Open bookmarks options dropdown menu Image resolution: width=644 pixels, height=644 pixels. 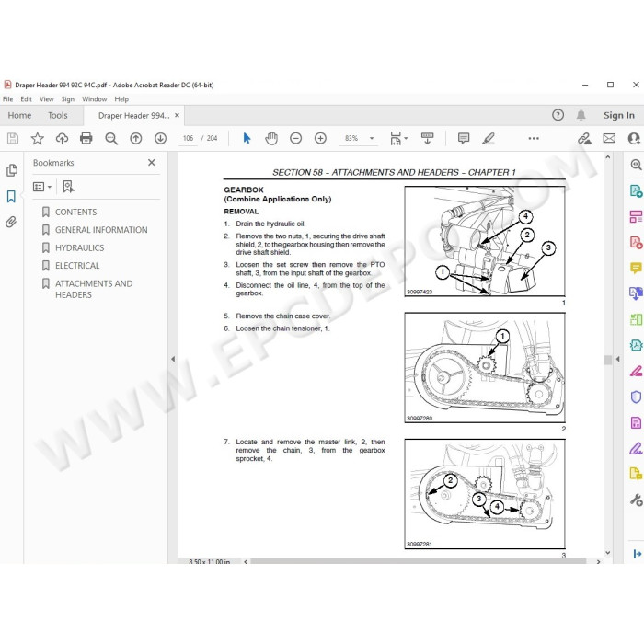click(x=42, y=187)
